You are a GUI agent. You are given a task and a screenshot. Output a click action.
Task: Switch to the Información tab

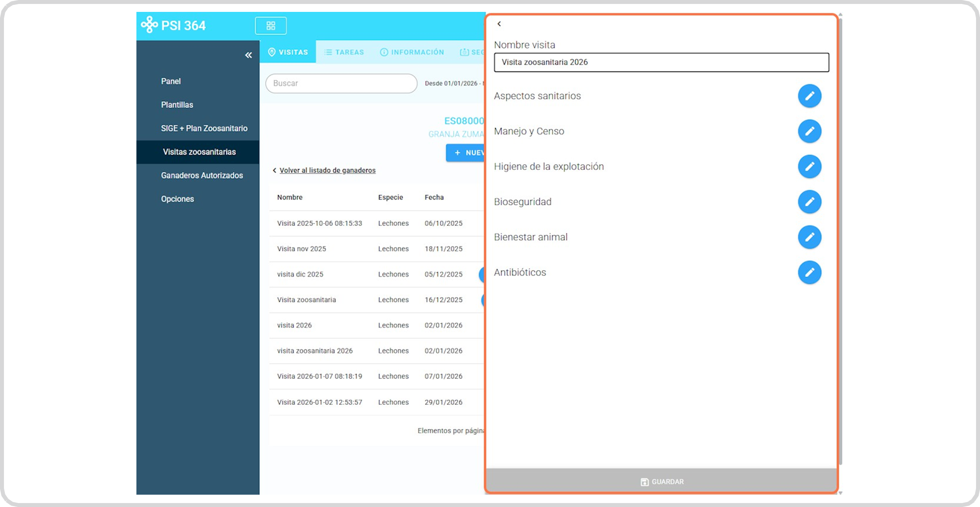(x=412, y=52)
